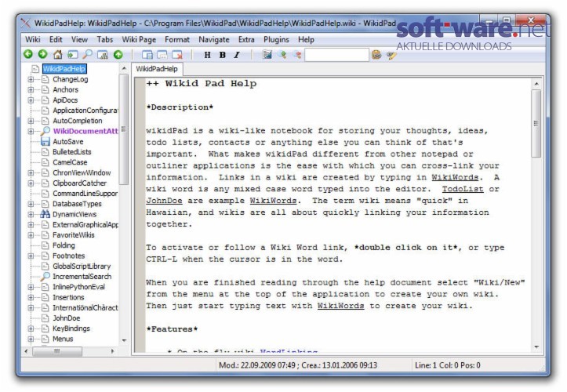Expand the FavoriteWikis tree node
567x392 pixels.
31,235
